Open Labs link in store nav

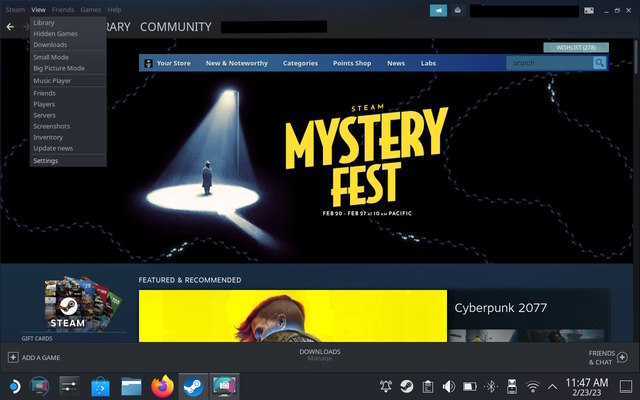pos(428,63)
